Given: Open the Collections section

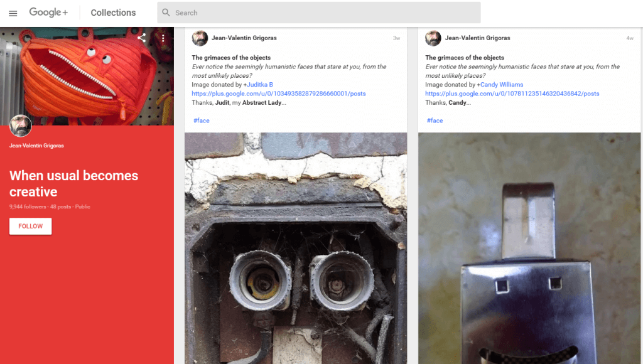Looking at the screenshot, I should tap(113, 13).
